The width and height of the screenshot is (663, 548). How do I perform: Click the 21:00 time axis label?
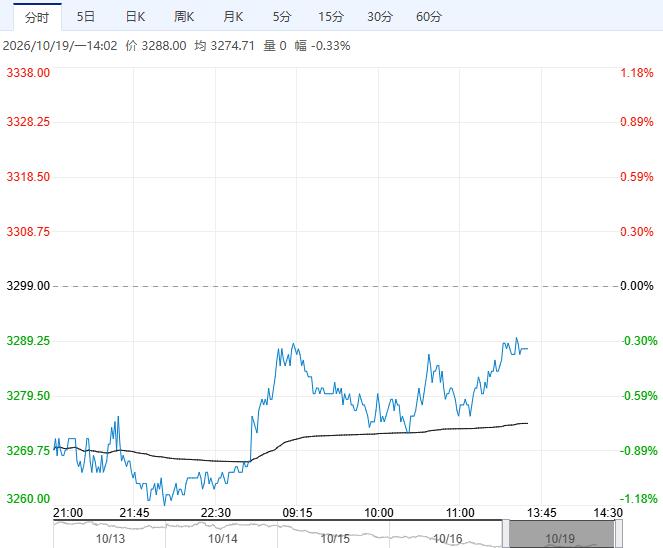[x=68, y=513]
